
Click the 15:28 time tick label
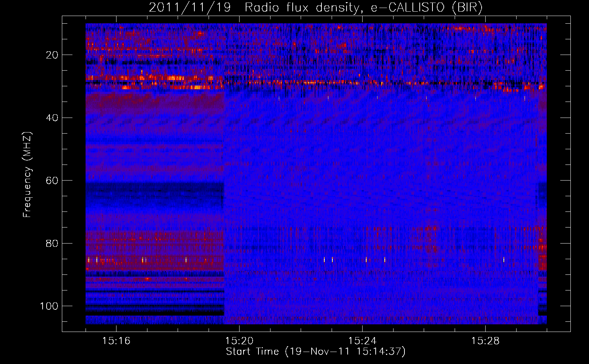point(485,341)
